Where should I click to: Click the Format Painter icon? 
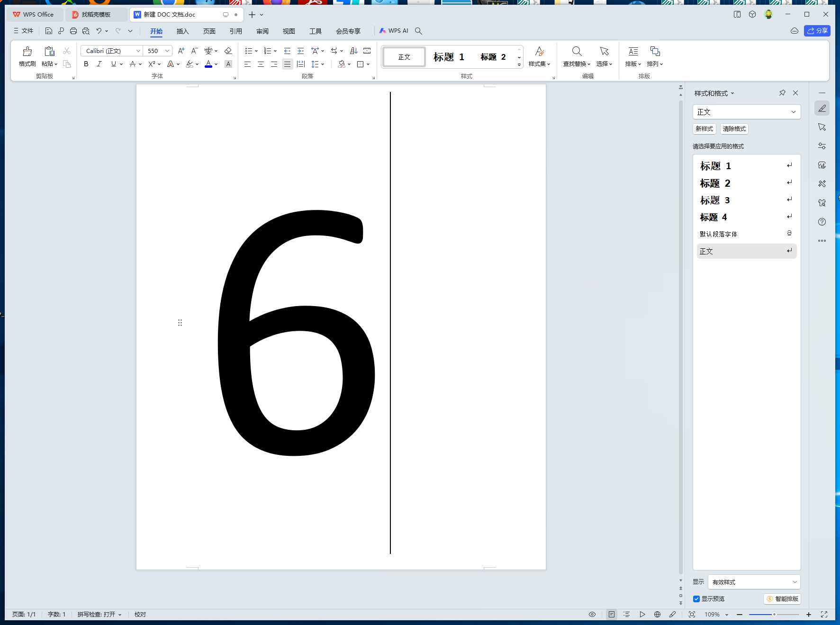coord(27,51)
